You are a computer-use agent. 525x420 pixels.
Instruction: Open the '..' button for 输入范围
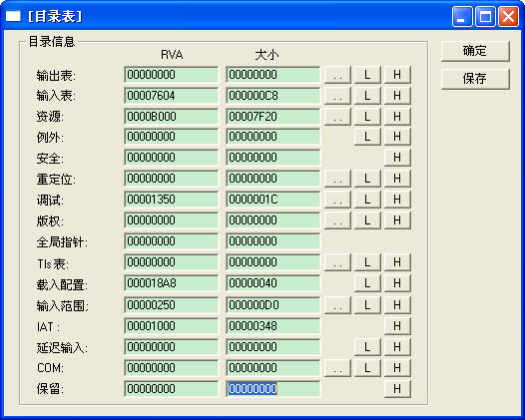point(337,305)
